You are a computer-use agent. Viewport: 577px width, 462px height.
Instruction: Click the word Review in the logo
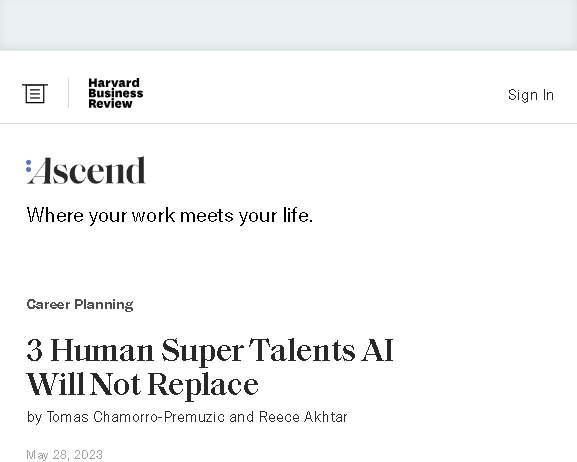point(110,104)
